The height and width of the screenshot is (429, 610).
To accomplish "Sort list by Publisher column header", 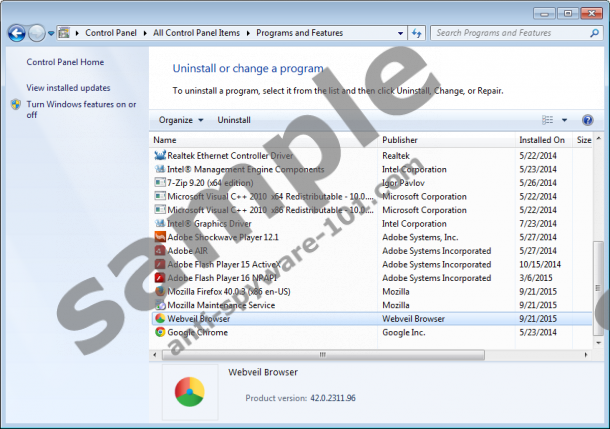I will point(399,140).
